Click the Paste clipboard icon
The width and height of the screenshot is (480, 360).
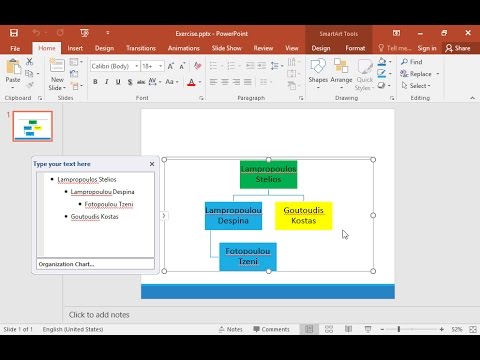[13, 66]
